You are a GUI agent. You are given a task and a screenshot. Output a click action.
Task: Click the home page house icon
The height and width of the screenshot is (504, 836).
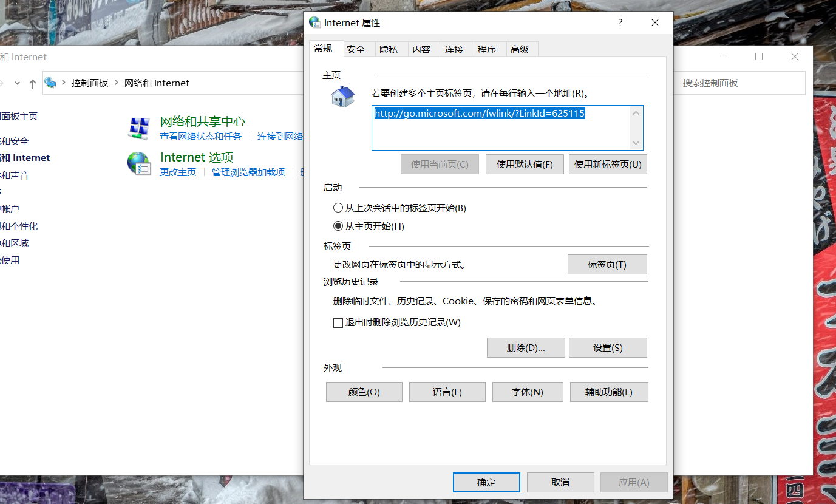[342, 97]
